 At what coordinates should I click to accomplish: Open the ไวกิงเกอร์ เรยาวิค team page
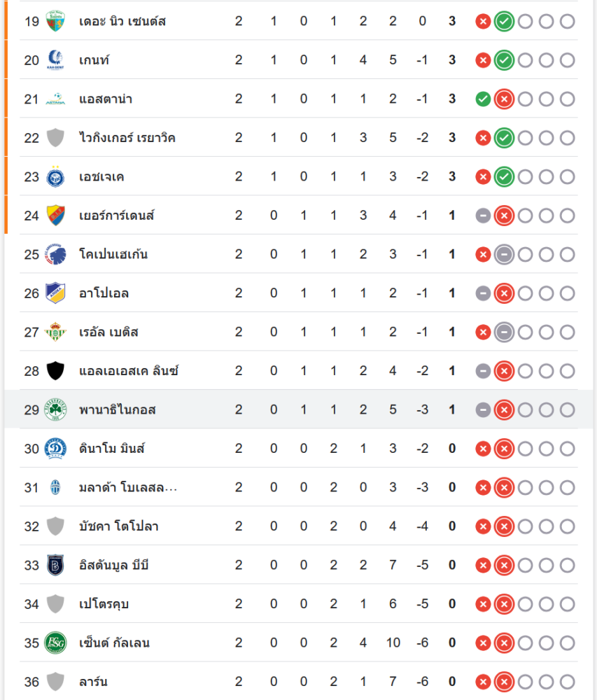click(127, 138)
